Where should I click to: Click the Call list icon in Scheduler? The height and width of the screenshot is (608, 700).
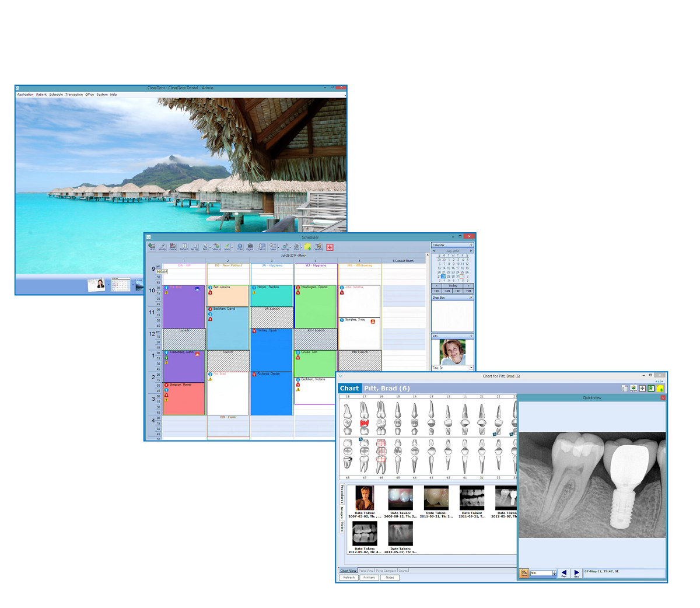[261, 247]
